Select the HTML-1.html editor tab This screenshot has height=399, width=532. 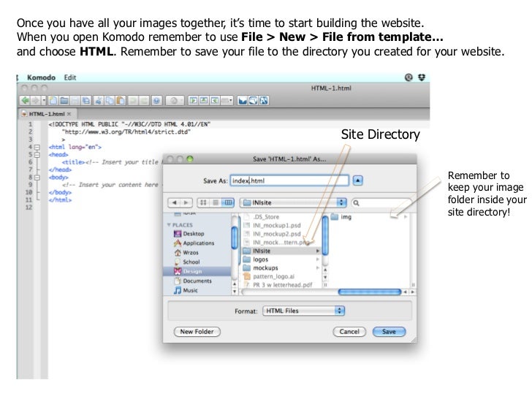click(47, 114)
